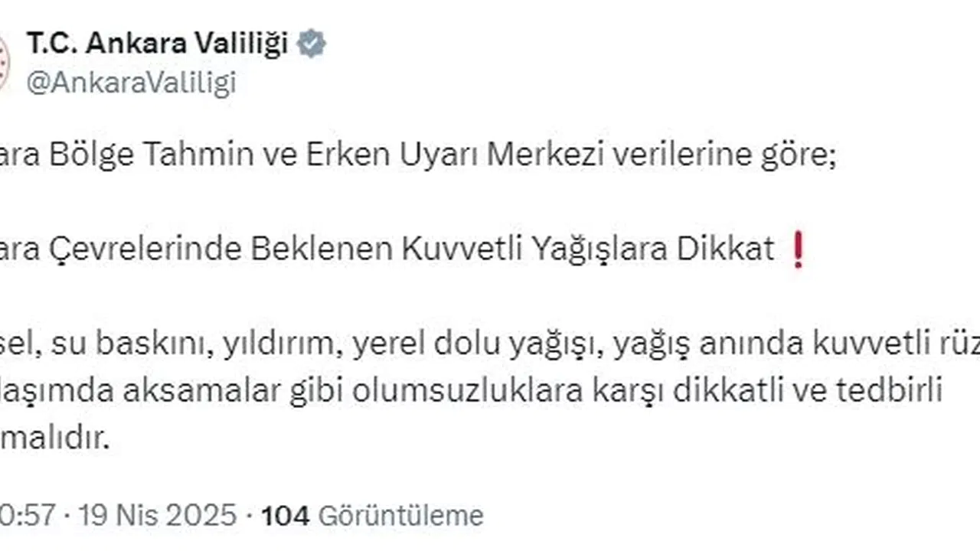Click the 0:57 post time
Image resolution: width=980 pixels, height=551 pixels.
[28, 515]
